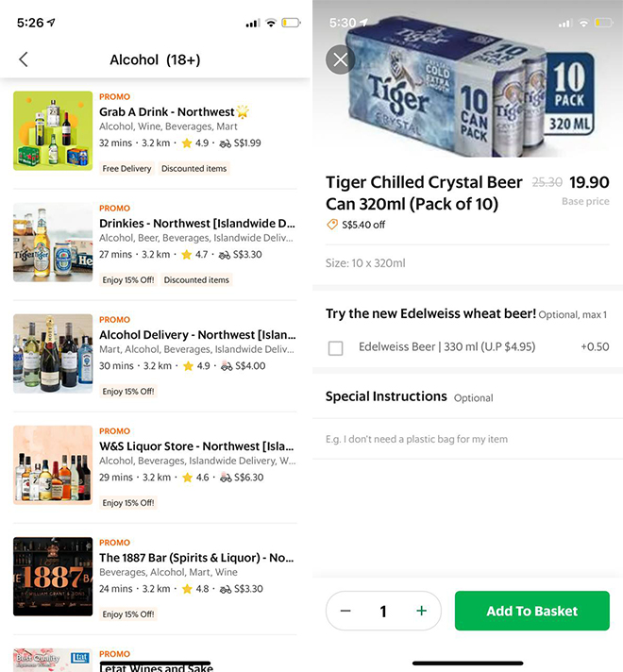Screen dimensions: 623x672
Task: Tap the Free Delivery tag
Action: tap(127, 169)
